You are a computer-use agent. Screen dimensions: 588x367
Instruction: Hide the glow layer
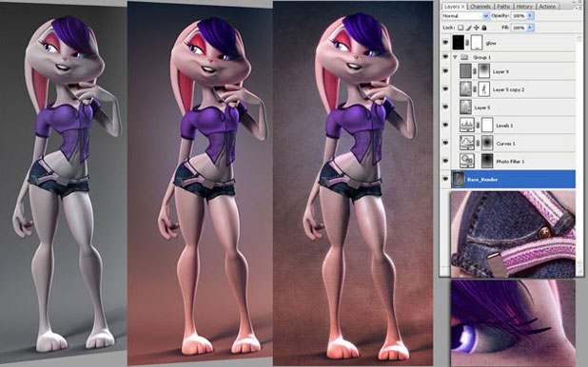(x=445, y=43)
